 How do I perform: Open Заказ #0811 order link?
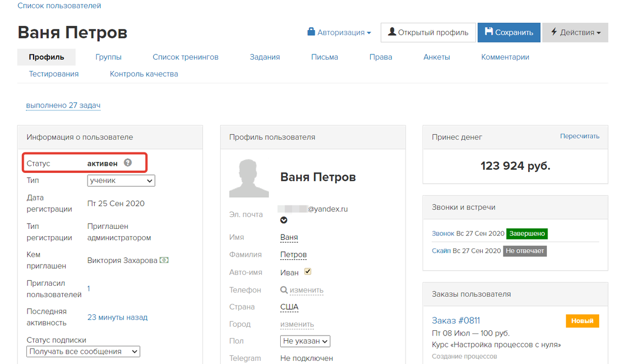coord(455,321)
